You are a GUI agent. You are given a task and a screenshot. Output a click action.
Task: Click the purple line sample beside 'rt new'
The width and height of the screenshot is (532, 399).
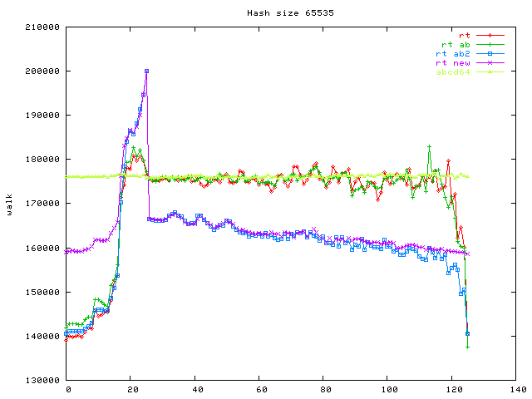click(x=490, y=63)
